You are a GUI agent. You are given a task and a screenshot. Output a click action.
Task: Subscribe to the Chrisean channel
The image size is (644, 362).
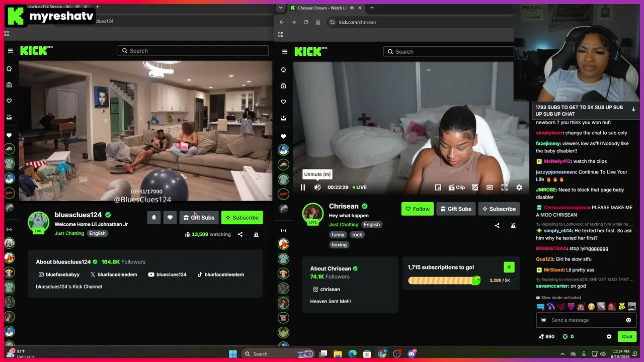[499, 209]
